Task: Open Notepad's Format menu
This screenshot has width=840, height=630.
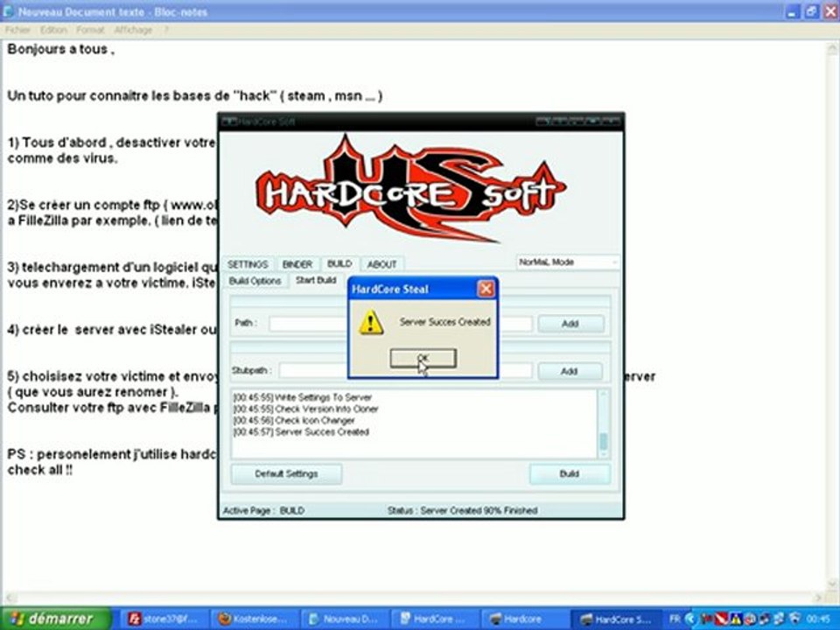Action: (x=90, y=30)
